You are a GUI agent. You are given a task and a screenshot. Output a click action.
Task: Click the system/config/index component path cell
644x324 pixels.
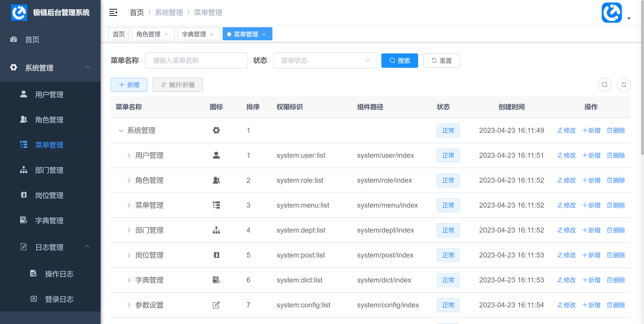click(x=388, y=305)
